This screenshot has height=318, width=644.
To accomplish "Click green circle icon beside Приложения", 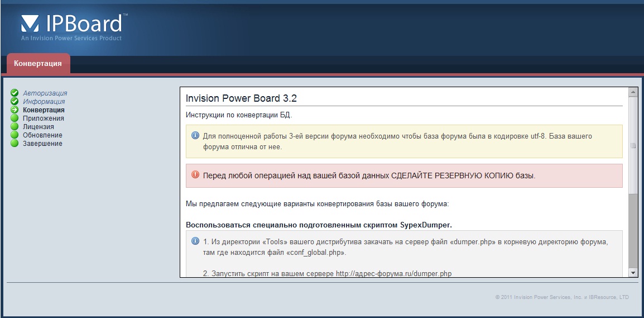I will (15, 118).
